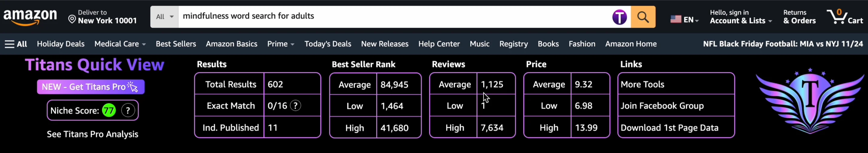Open Books nav item
Screen dimensions: 868x153
pyautogui.click(x=548, y=44)
